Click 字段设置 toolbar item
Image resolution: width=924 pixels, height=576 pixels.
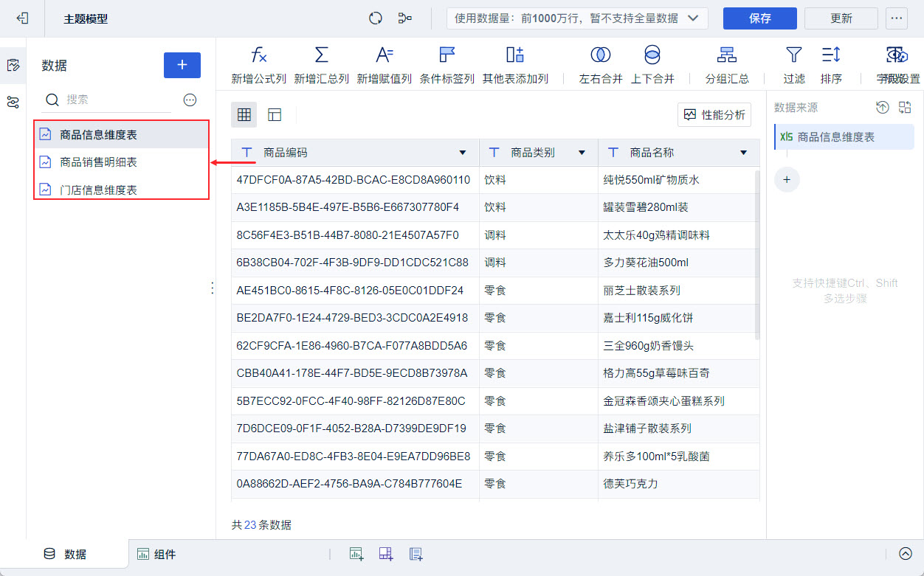[897, 66]
